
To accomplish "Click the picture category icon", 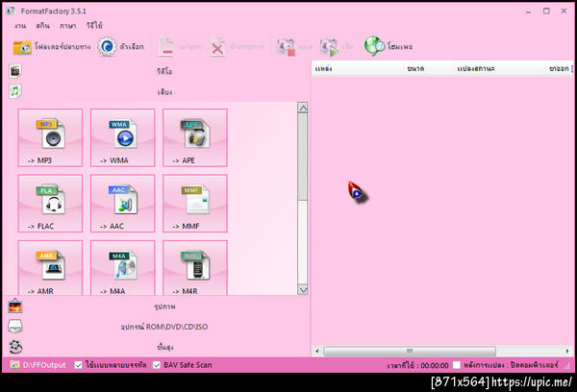I will (15, 306).
